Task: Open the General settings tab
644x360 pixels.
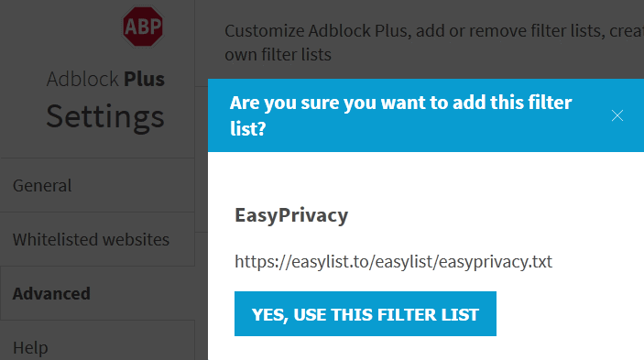Action: pos(97,186)
